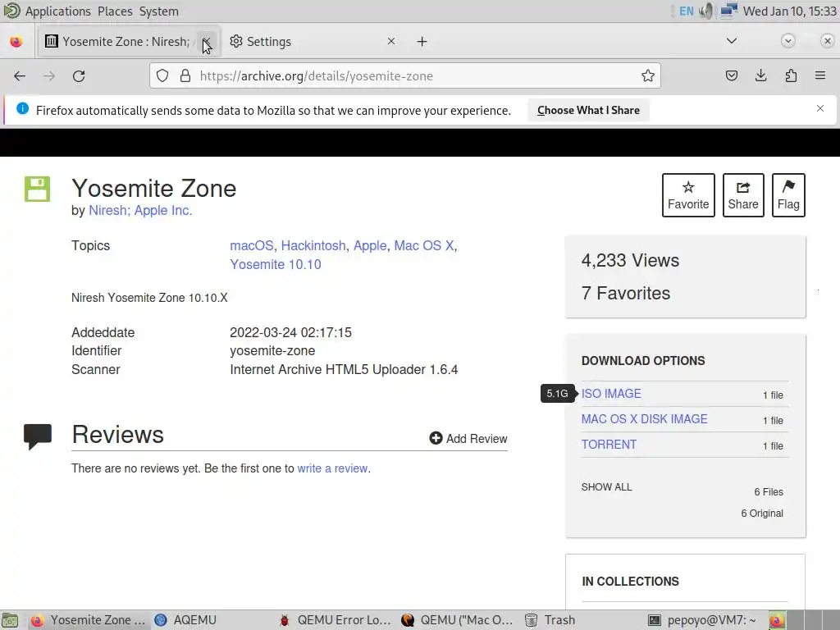The width and height of the screenshot is (840, 630).
Task: Click the 6 Original files text
Action: tap(762, 514)
